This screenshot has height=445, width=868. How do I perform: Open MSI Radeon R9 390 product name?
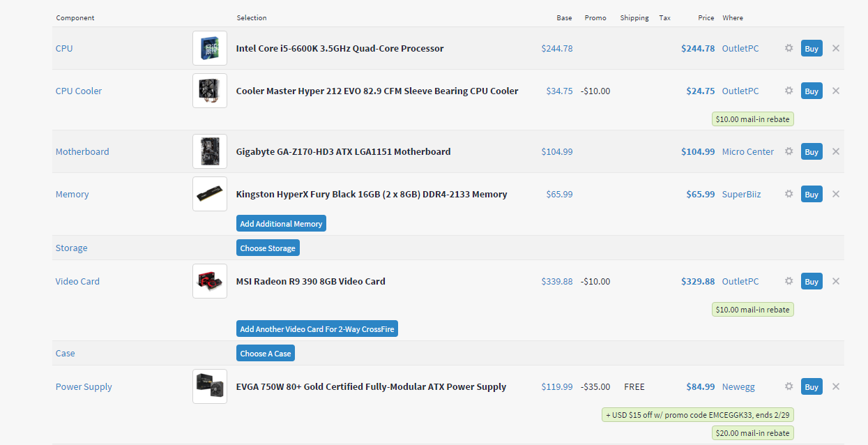(311, 281)
